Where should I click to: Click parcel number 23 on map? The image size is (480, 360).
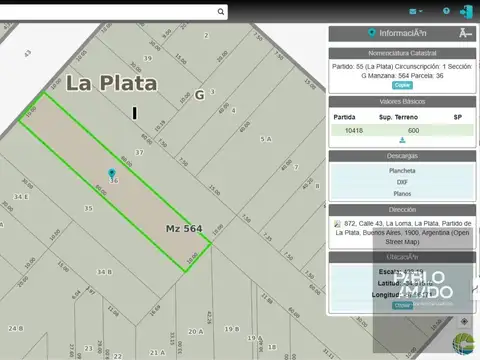click(88, 348)
